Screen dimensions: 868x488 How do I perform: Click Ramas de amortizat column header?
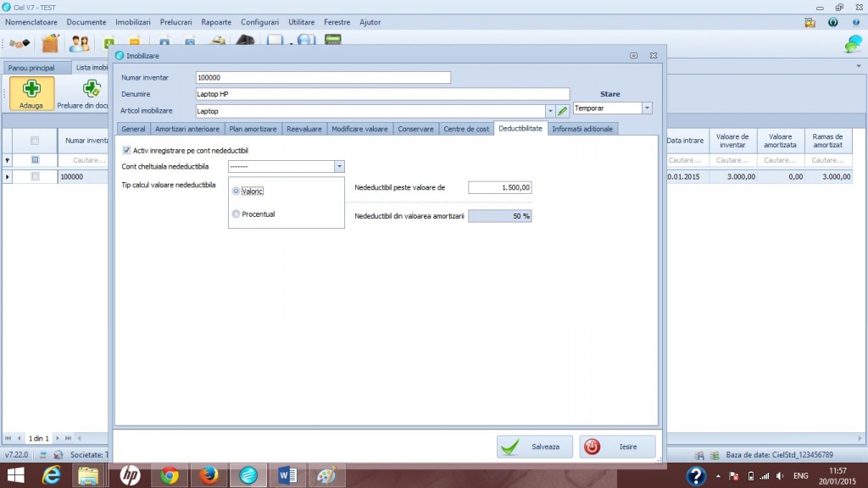(827, 141)
